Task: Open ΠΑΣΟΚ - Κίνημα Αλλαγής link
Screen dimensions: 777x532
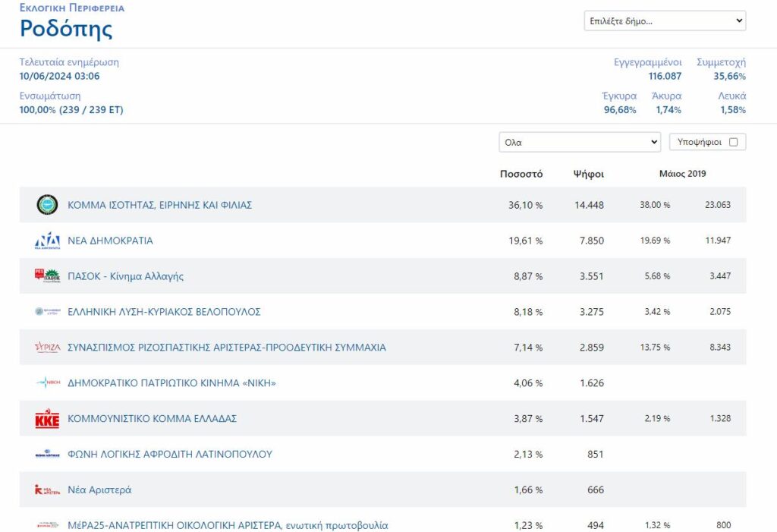Action: click(x=125, y=276)
